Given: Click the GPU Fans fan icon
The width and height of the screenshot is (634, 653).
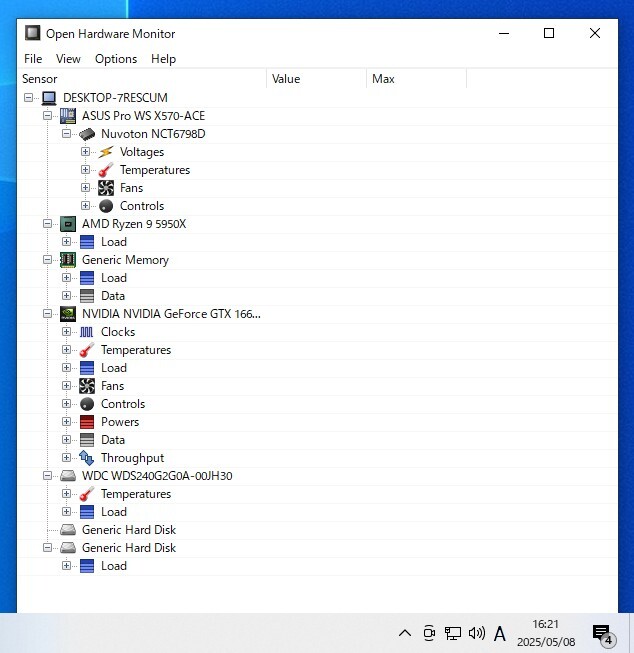Looking at the screenshot, I should [x=87, y=386].
